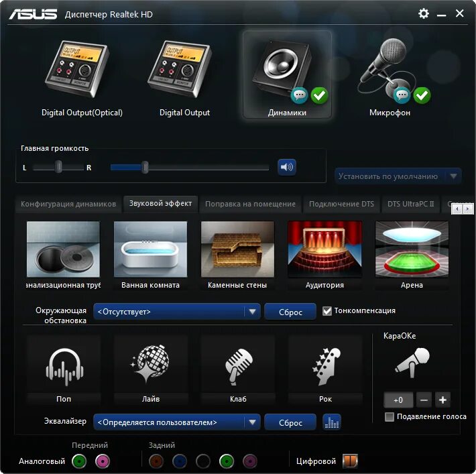The image size is (476, 474).
Task: Click chat bubble badge on Динамики
Action: (299, 95)
